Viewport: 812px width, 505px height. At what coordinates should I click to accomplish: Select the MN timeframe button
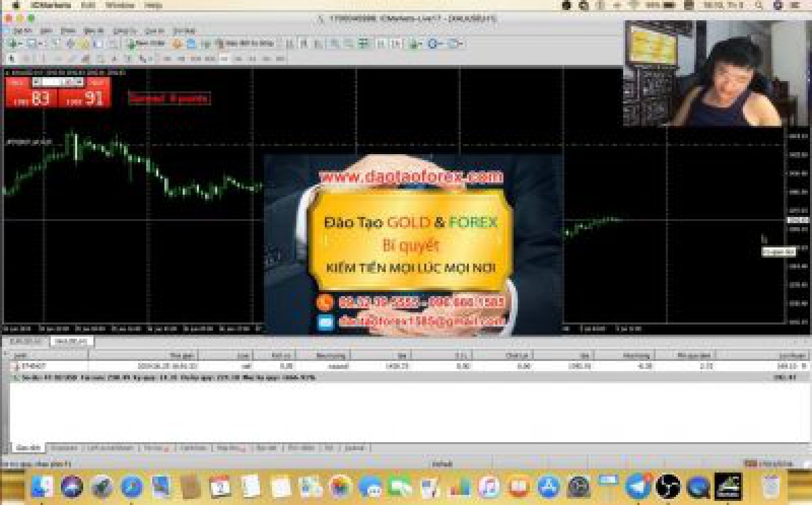coord(280,59)
